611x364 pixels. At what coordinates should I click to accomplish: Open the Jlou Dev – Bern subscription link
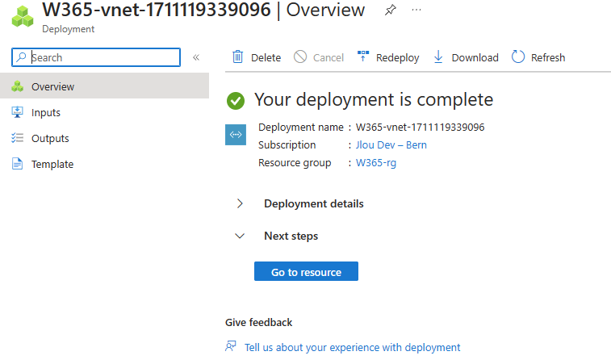pos(391,145)
